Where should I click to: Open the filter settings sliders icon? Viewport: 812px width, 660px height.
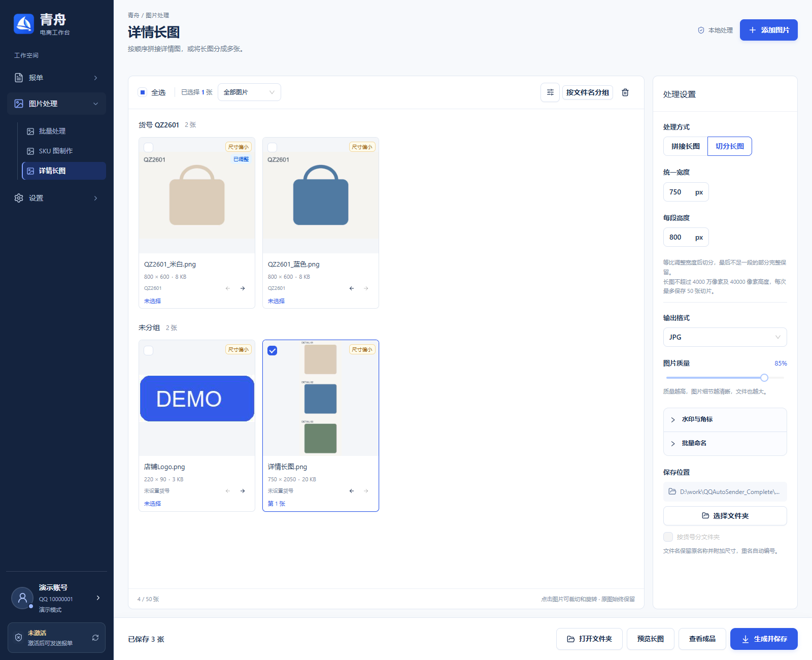pos(550,92)
